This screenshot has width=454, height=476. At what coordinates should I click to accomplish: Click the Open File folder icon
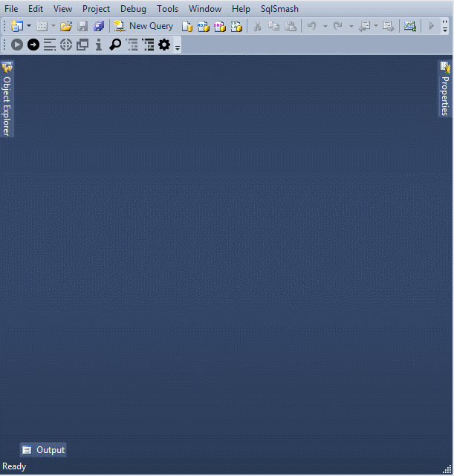click(66, 27)
